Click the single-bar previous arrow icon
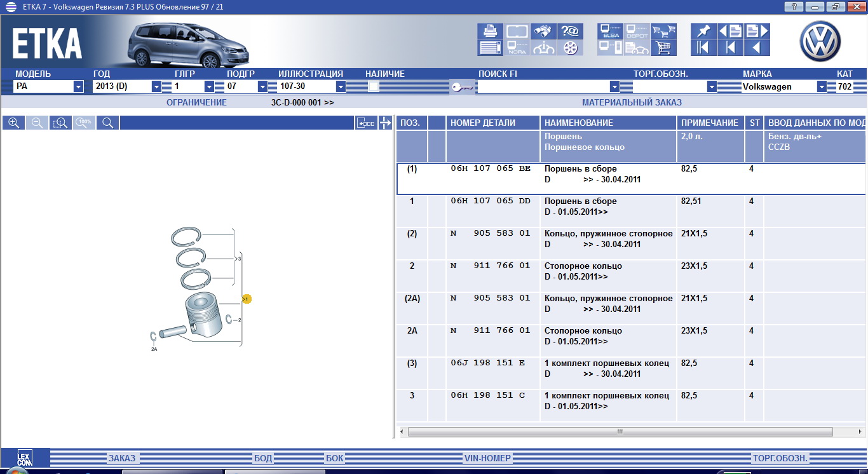This screenshot has height=474, width=868. point(730,48)
